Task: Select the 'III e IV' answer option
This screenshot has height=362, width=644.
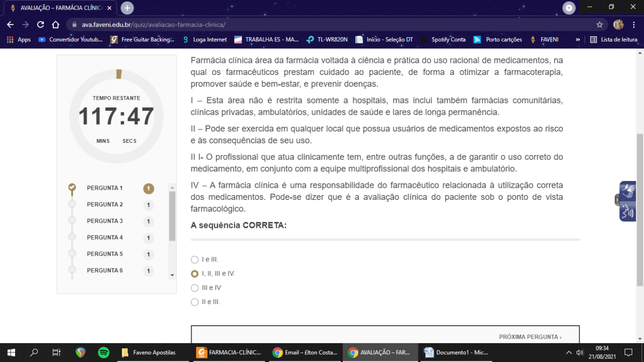Action: (x=195, y=288)
